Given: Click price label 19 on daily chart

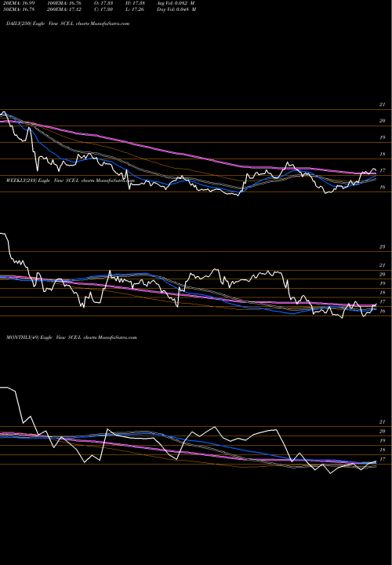Looking at the screenshot, I should coord(383,137).
